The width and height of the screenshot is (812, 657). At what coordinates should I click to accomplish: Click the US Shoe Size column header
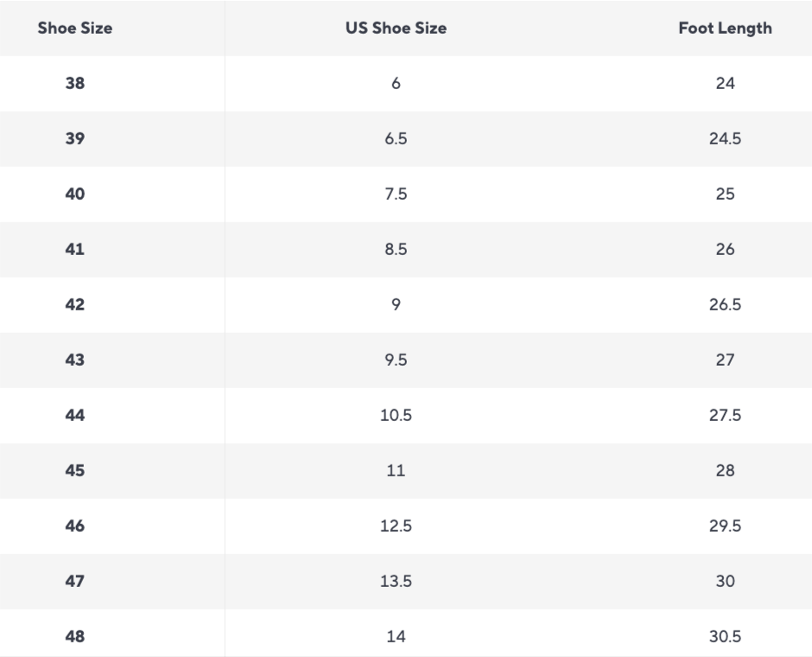tap(396, 29)
